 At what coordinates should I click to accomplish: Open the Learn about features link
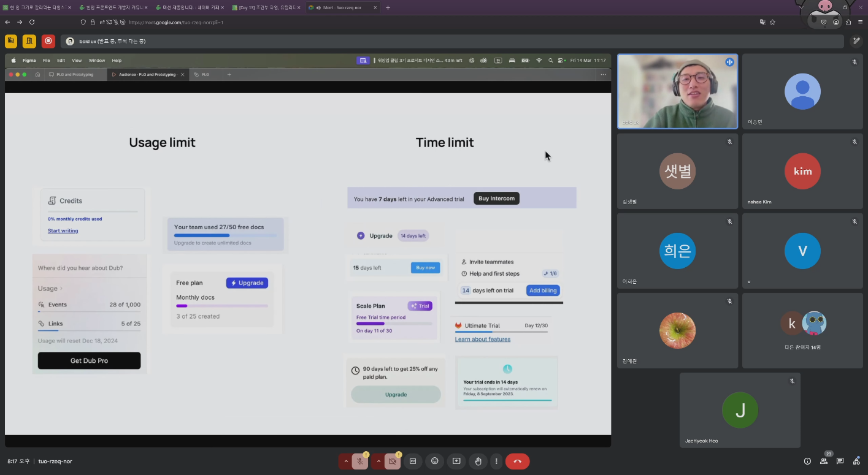click(483, 339)
